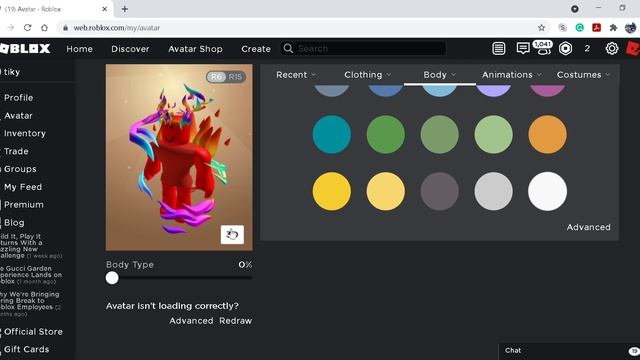Screen dimensions: 640x360
Task: Click the Roblox logo
Action: coord(25,49)
